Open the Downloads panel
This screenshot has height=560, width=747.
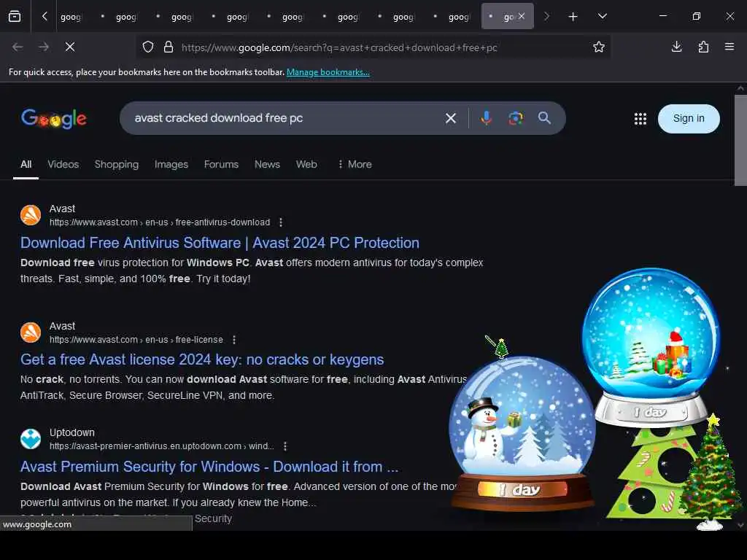click(676, 47)
